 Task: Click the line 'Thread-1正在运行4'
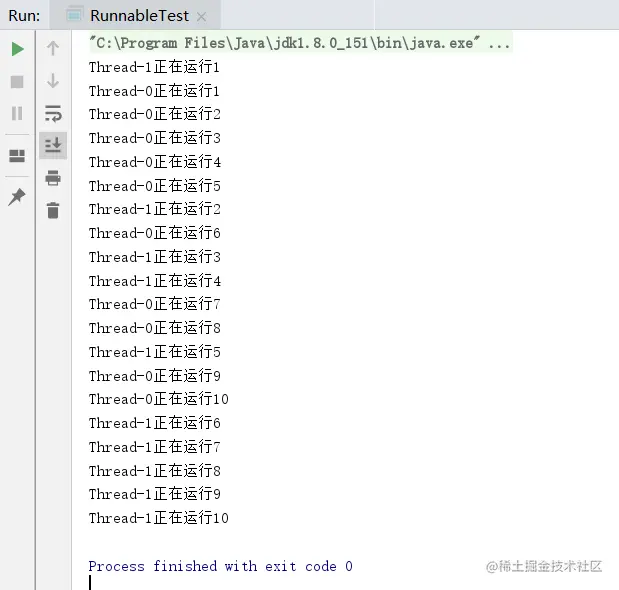(x=154, y=281)
